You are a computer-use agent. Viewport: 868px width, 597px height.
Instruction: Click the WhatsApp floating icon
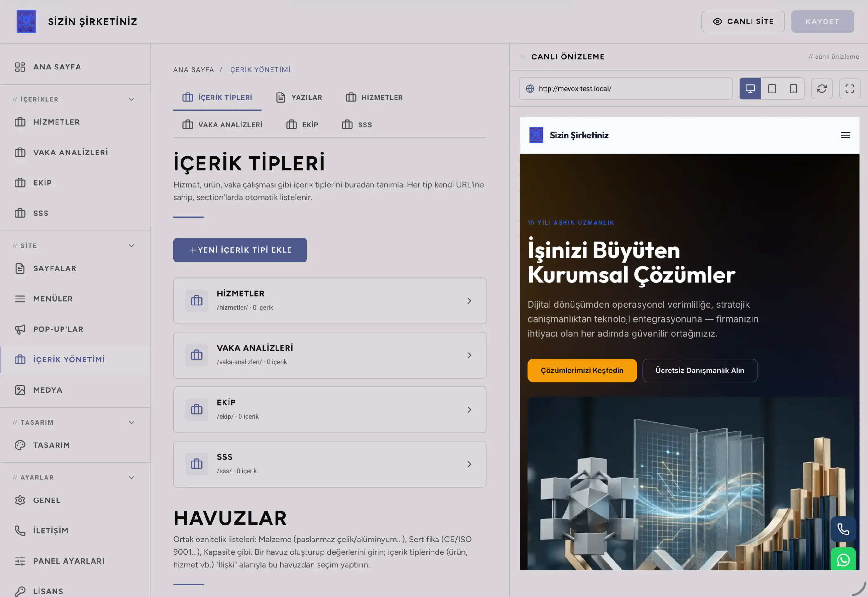[x=843, y=560]
